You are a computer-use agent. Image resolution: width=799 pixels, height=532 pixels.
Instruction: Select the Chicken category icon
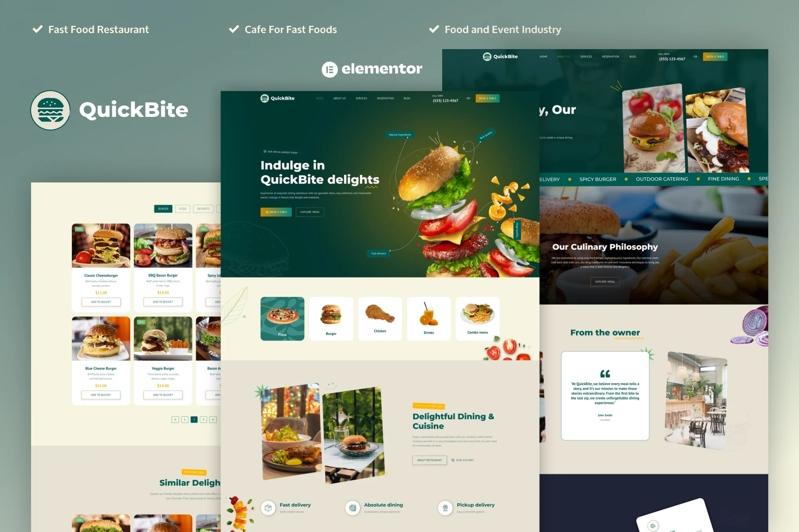[x=378, y=313]
